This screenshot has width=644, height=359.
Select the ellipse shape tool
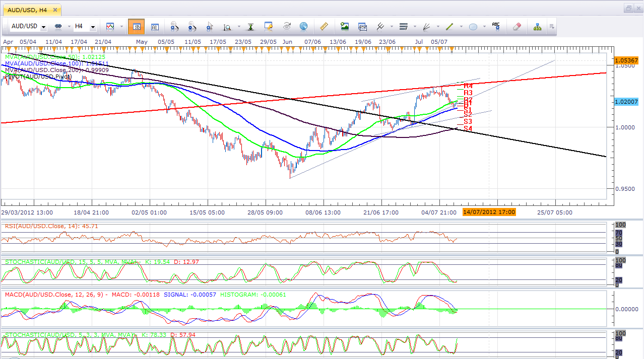(x=473, y=26)
